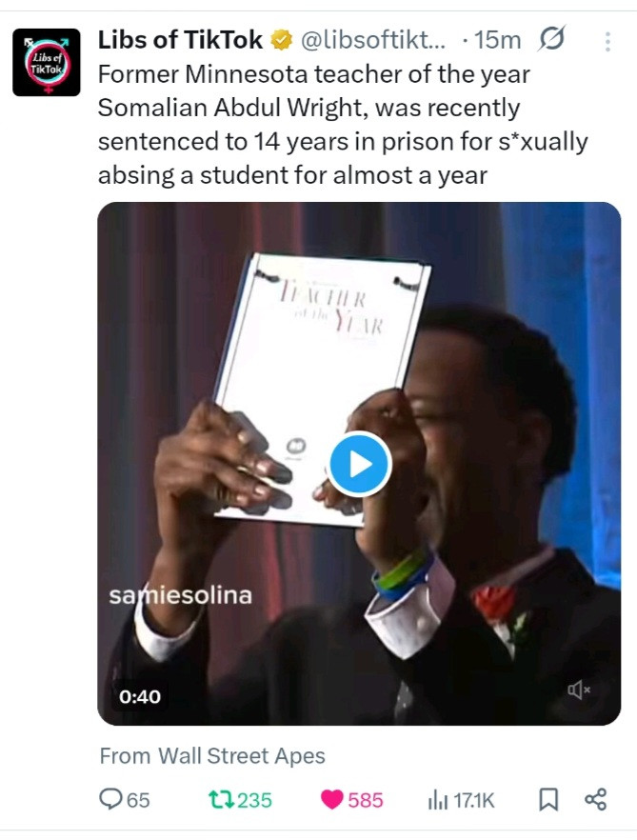Bookmark this post

point(548,800)
